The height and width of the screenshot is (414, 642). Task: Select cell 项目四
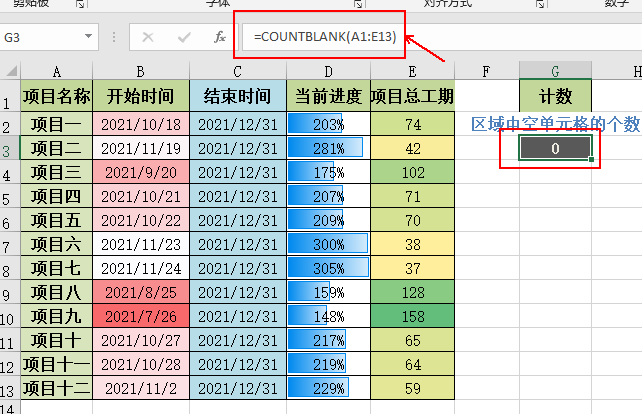pyautogui.click(x=57, y=196)
